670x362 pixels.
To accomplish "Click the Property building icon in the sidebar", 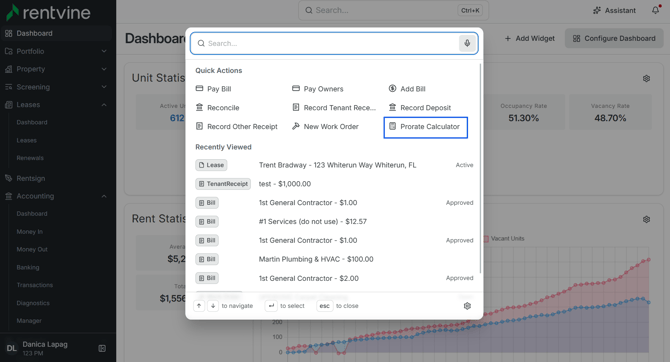I will pyautogui.click(x=9, y=69).
